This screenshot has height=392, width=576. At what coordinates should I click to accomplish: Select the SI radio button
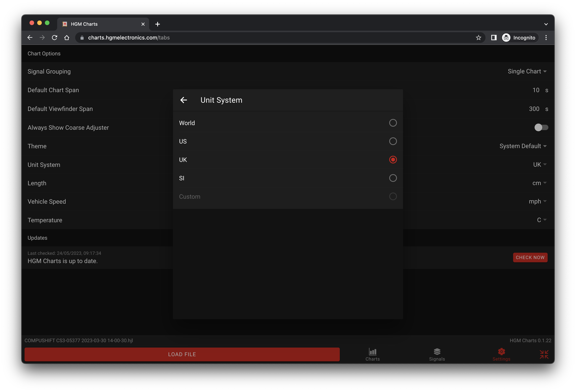pyautogui.click(x=393, y=178)
